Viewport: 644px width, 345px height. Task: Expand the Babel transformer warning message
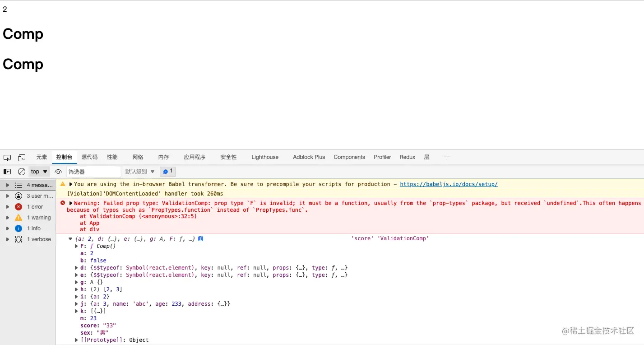[x=71, y=184]
